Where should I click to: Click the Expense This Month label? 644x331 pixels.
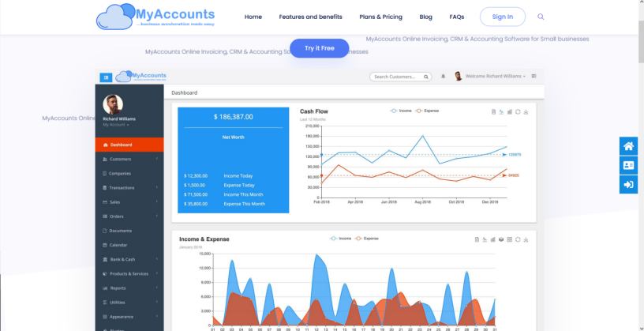(245, 204)
